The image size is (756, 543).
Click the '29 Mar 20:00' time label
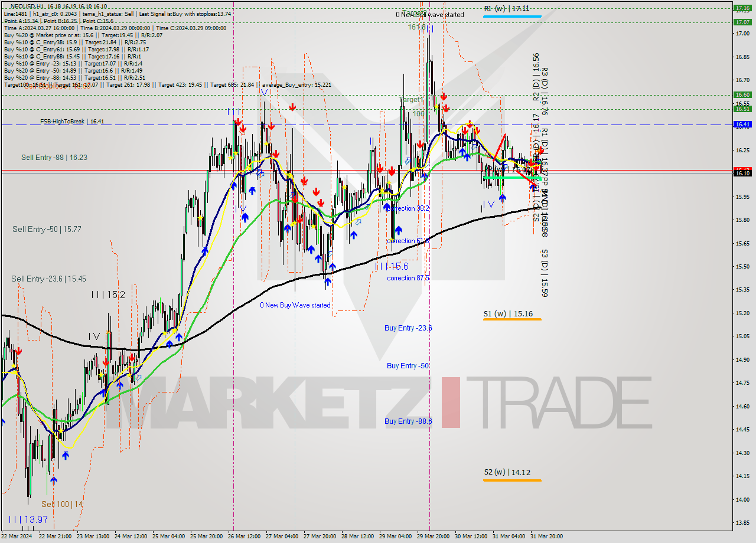tap(433, 537)
